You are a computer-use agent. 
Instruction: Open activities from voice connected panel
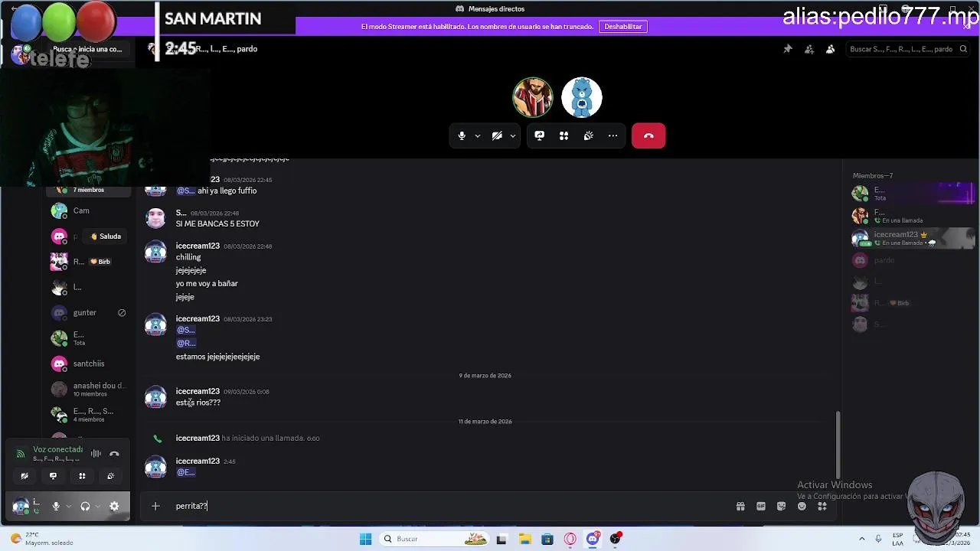pos(82,476)
